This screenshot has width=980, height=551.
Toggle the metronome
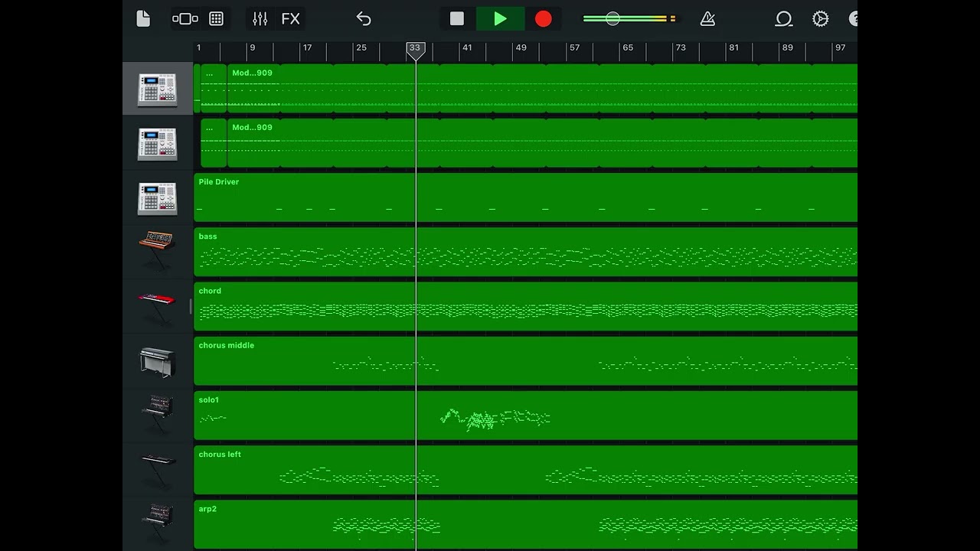(707, 19)
